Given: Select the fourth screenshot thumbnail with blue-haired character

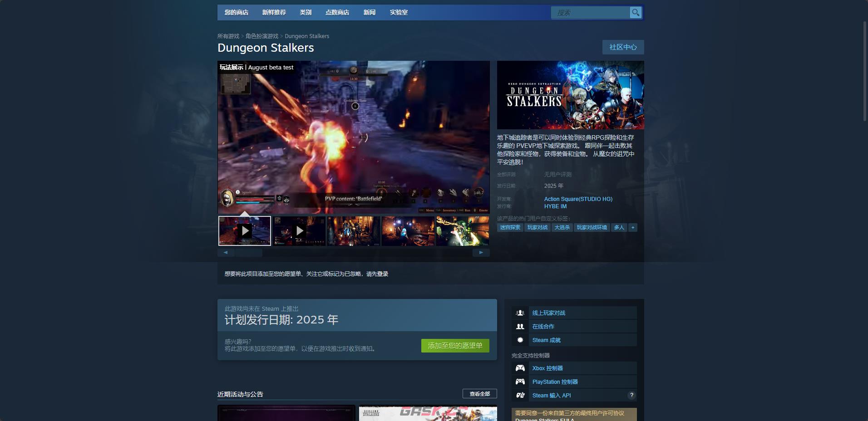Looking at the screenshot, I should tap(408, 231).
